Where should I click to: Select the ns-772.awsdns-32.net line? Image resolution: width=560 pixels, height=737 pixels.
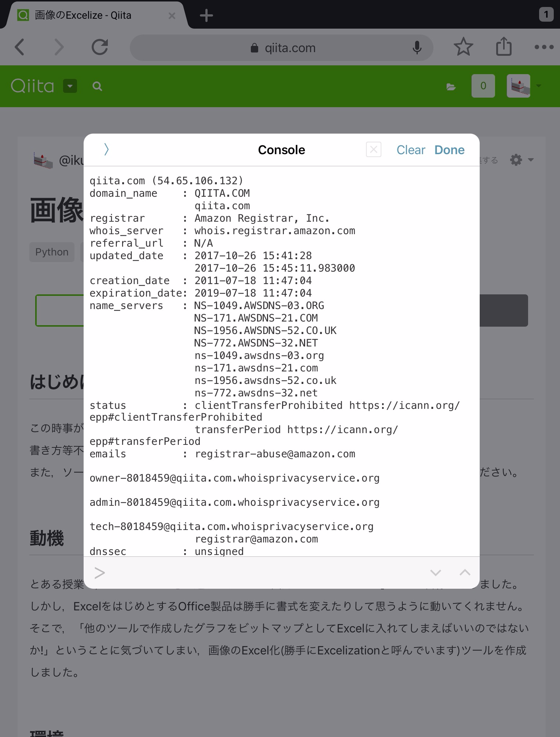[x=256, y=393]
